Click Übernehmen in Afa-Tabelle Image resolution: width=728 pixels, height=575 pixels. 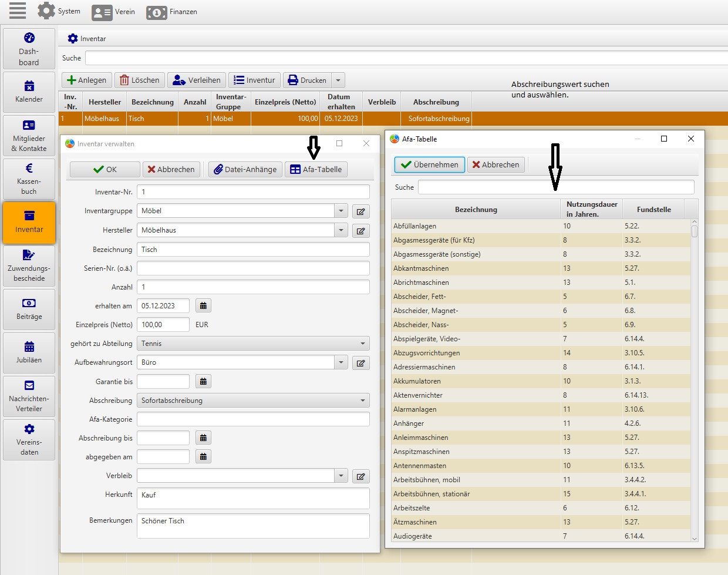click(x=430, y=164)
